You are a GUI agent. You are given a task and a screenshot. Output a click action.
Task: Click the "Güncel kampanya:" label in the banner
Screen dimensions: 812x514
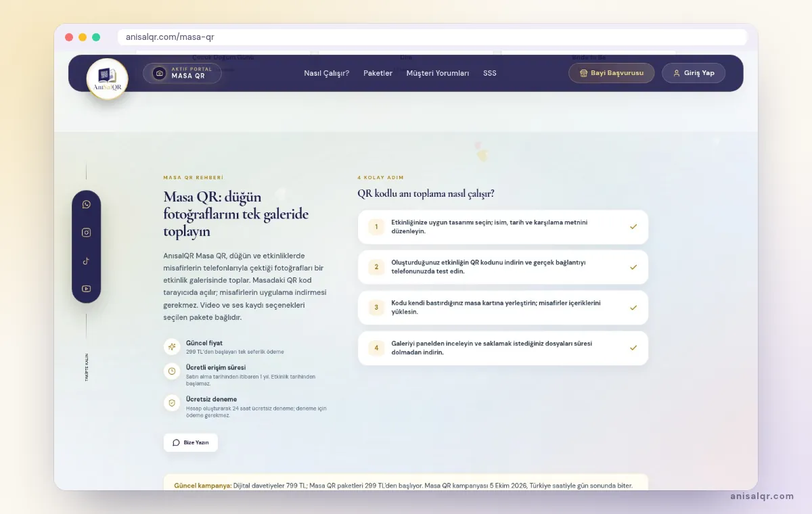(x=203, y=486)
